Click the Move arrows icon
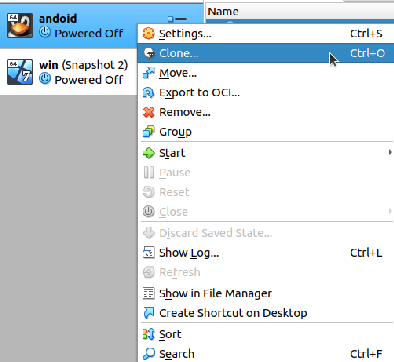Screen dimensions: 394x362 click(149, 73)
